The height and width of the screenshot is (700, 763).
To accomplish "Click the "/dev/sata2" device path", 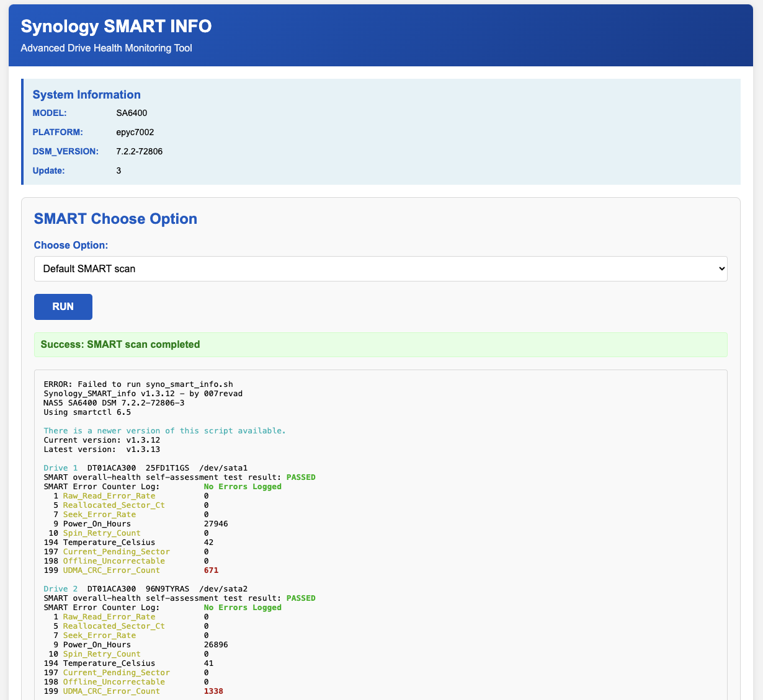I will pyautogui.click(x=223, y=589).
